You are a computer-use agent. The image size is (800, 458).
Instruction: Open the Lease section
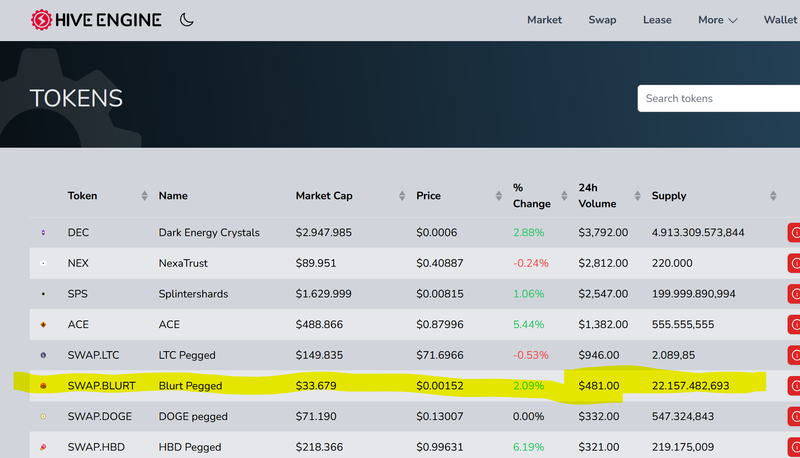click(x=657, y=20)
